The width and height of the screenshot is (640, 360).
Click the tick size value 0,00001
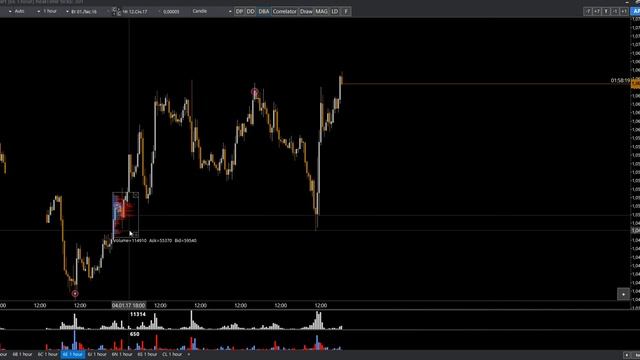coord(171,12)
